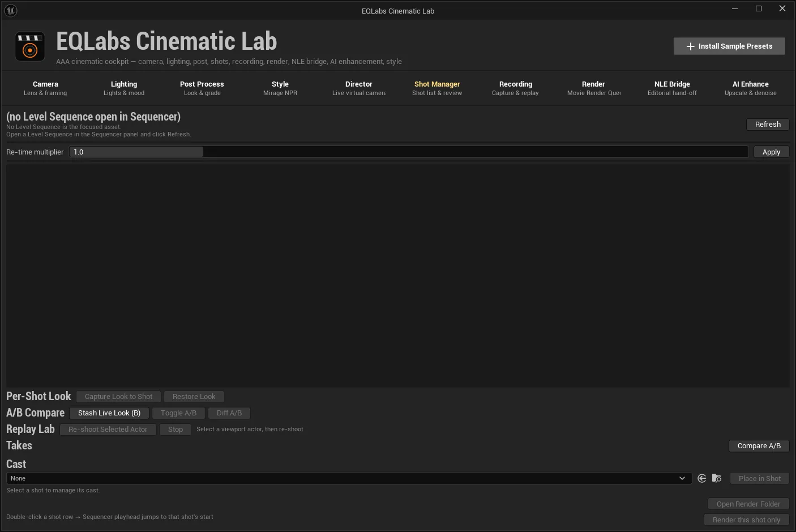Click the Toggle A/B button
Screen dimensions: 796x532
pos(178,413)
